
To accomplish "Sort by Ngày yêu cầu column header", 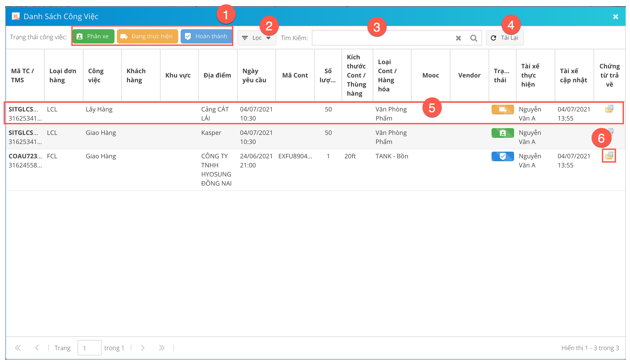I will (254, 75).
